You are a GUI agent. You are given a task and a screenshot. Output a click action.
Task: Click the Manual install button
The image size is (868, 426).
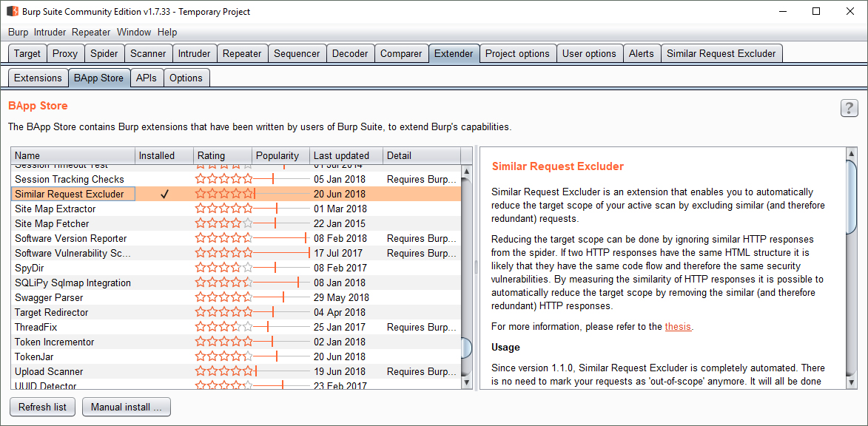[x=126, y=407]
